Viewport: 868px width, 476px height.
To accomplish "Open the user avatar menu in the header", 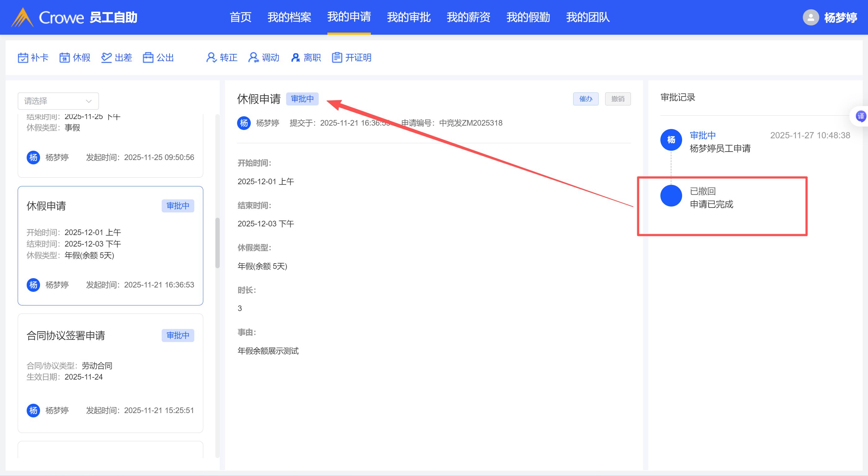I will tap(811, 17).
